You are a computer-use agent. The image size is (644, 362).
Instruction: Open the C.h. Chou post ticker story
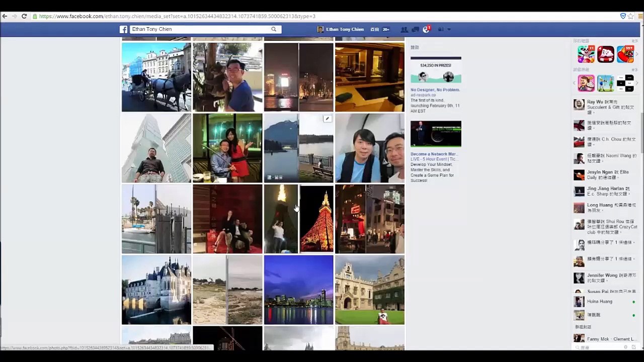(x=606, y=141)
